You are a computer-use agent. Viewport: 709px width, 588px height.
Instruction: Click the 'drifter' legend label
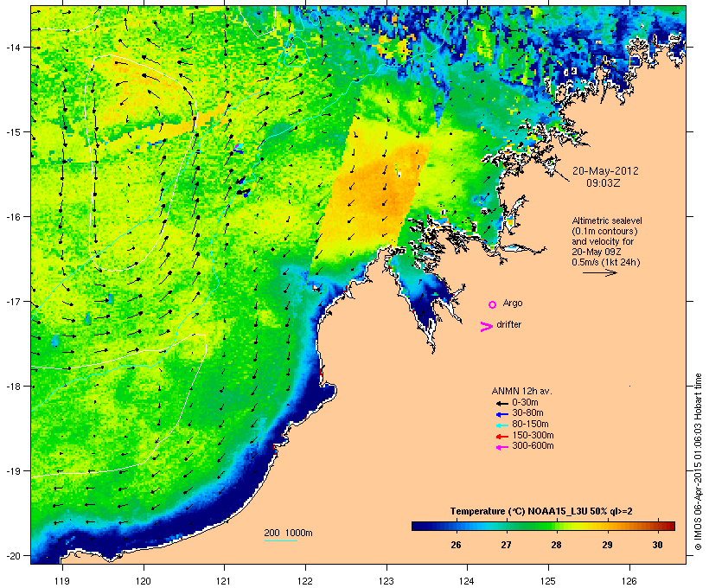coord(508,324)
